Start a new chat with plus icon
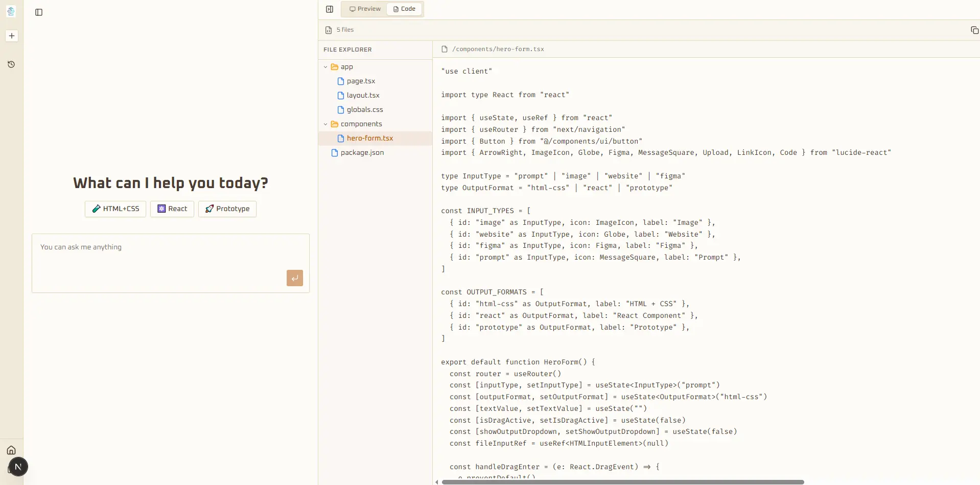980x485 pixels. click(x=12, y=36)
